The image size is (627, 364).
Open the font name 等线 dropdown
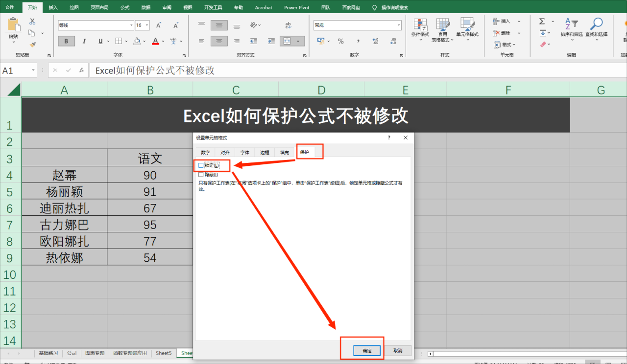point(131,25)
